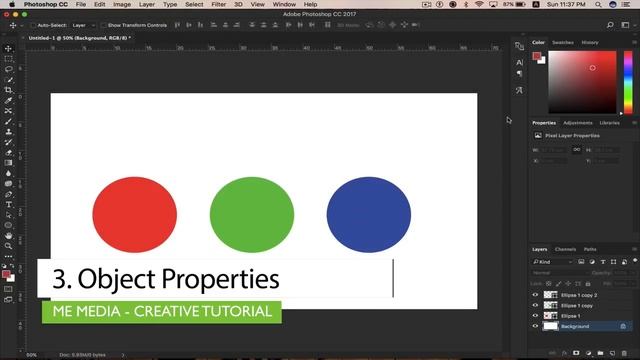Screen dimensions: 640x360
Task: Select the Zoom tool
Action: [x=8, y=246]
